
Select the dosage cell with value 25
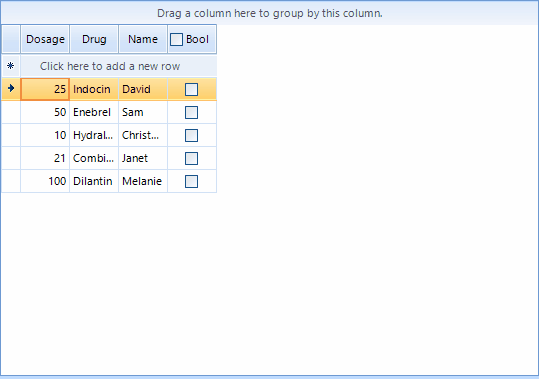(x=45, y=89)
